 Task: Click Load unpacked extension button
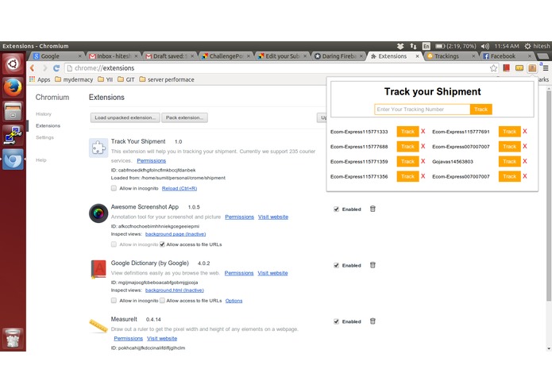pos(125,117)
